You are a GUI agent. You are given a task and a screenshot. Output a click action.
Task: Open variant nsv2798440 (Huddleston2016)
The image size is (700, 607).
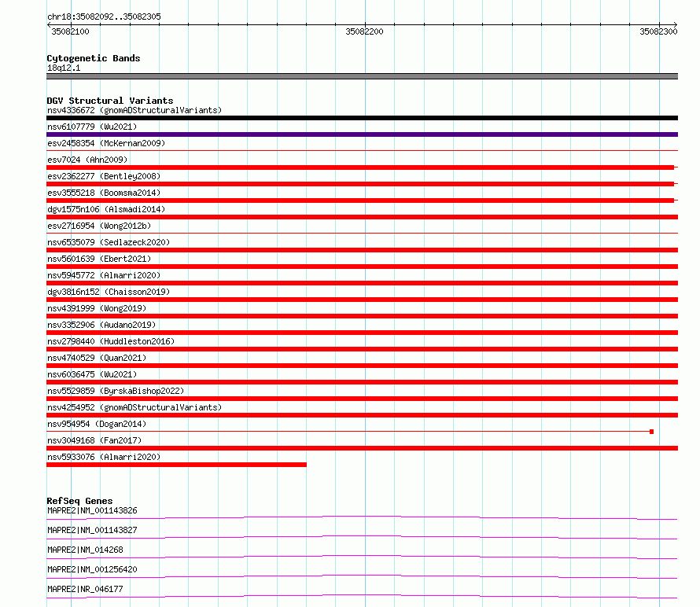pyautogui.click(x=111, y=341)
